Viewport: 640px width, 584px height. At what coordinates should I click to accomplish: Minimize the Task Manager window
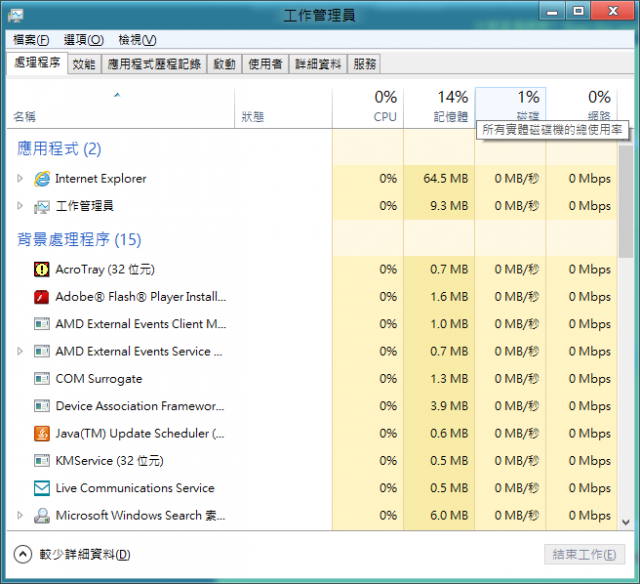click(x=552, y=11)
